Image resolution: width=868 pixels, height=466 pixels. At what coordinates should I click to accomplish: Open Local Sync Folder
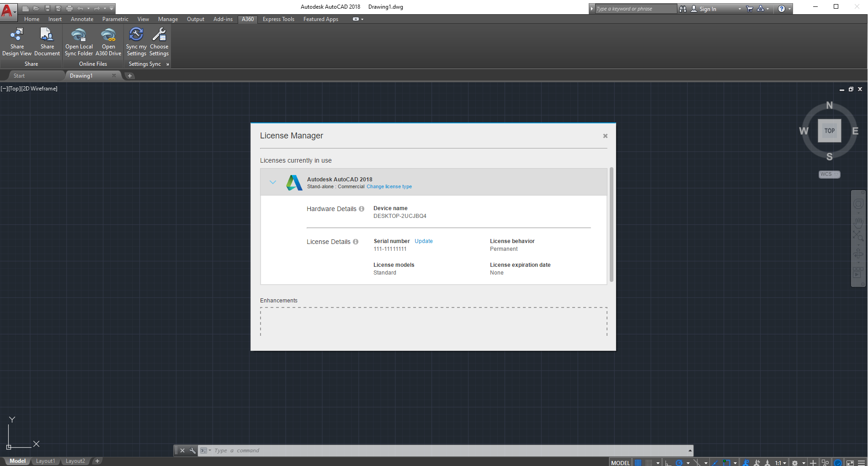pyautogui.click(x=79, y=42)
